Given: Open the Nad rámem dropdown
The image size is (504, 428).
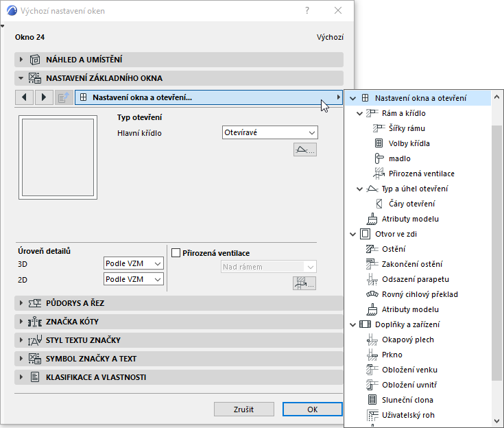Looking at the screenshot, I should coord(269,267).
